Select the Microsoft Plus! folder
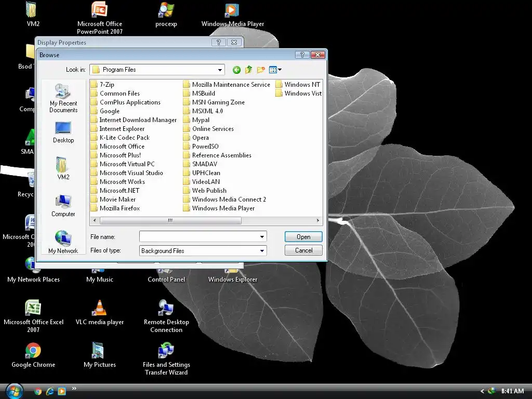Image resolution: width=532 pixels, height=399 pixels. tap(116, 155)
